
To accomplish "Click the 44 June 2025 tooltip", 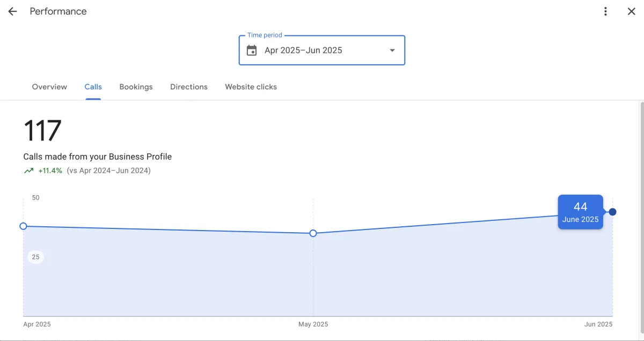I will 581,212.
